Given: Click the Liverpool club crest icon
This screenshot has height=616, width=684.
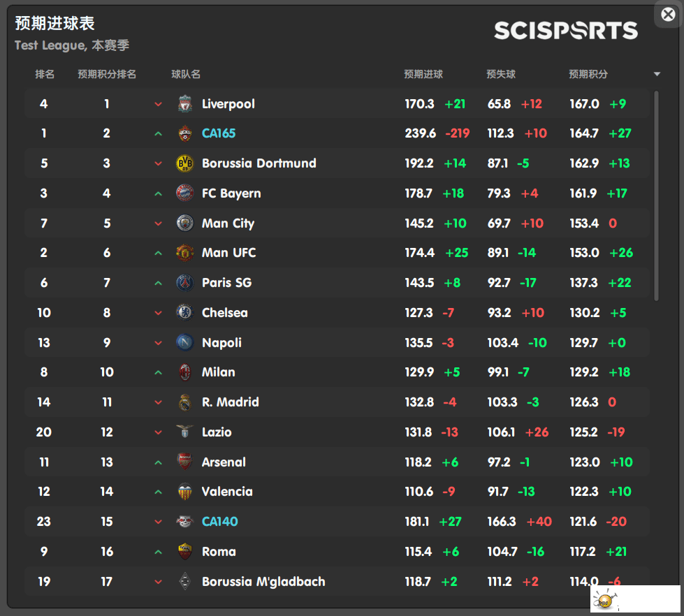Looking at the screenshot, I should pyautogui.click(x=184, y=104).
